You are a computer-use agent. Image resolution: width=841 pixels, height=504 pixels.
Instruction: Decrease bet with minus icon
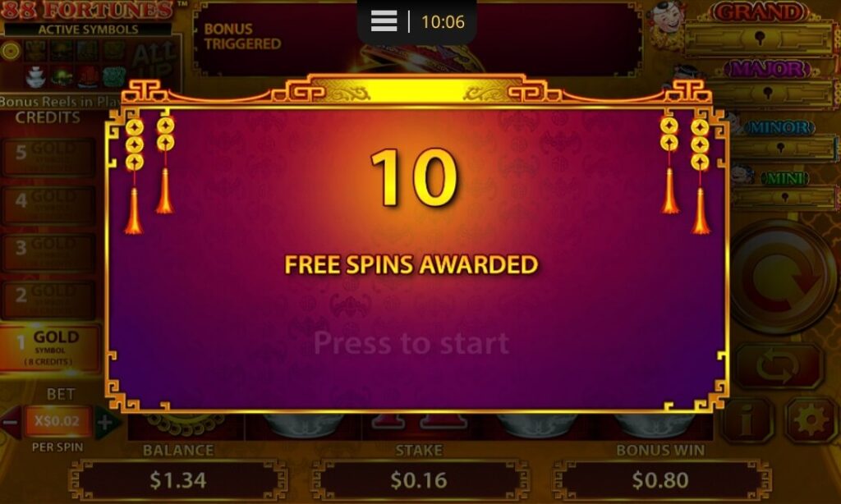click(x=10, y=423)
